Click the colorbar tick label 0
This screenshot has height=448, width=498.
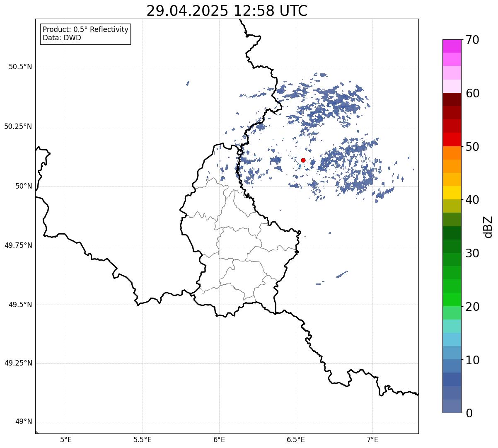coord(469,413)
